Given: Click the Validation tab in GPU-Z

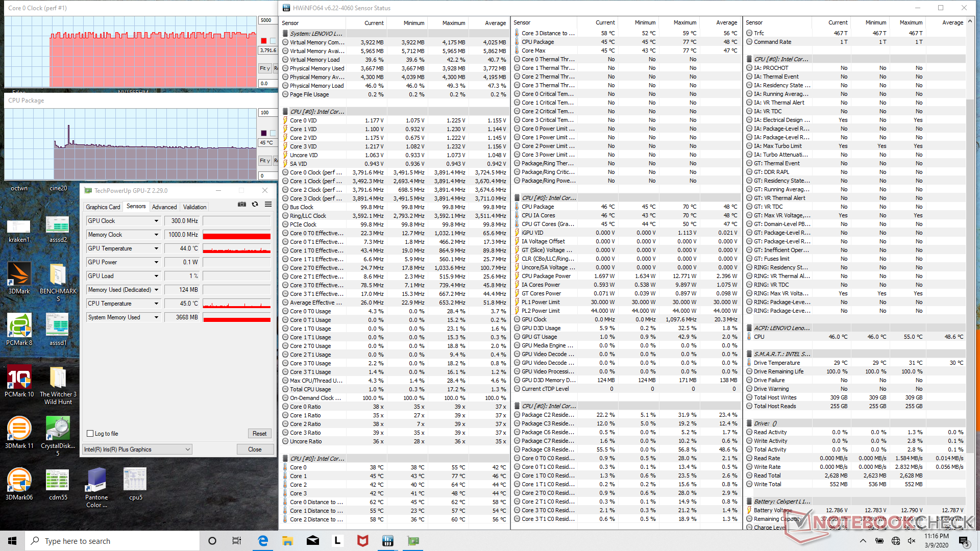Looking at the screenshot, I should pyautogui.click(x=195, y=207).
